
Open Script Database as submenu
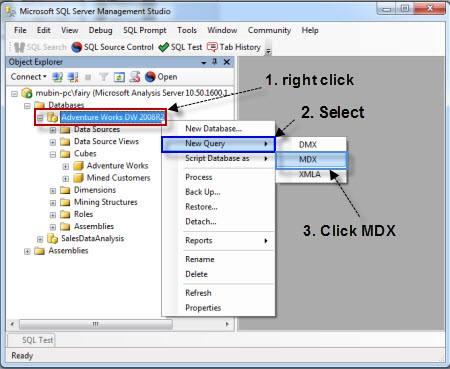218,159
